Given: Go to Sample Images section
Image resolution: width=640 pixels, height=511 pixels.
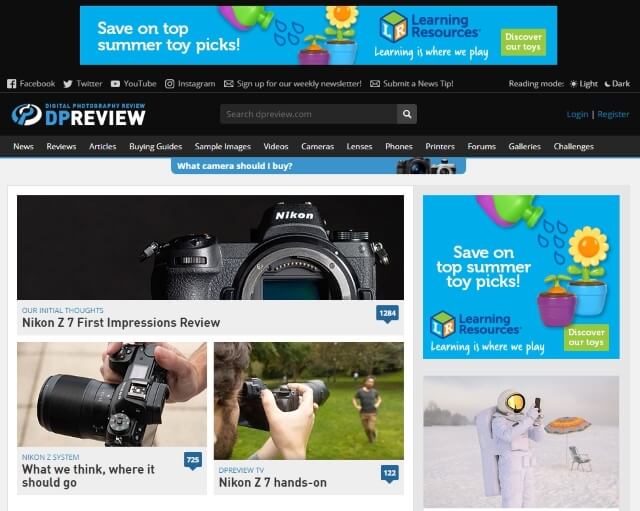Looking at the screenshot, I should point(222,147).
